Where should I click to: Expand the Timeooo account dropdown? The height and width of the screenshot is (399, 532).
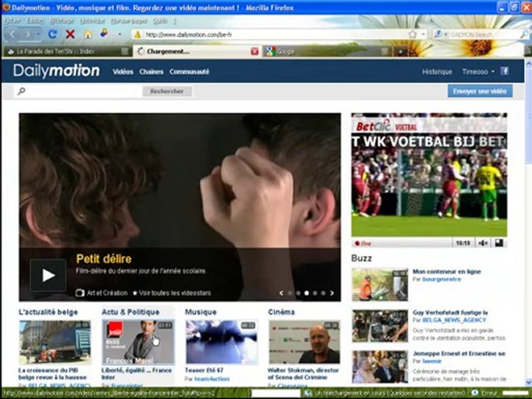(478, 71)
